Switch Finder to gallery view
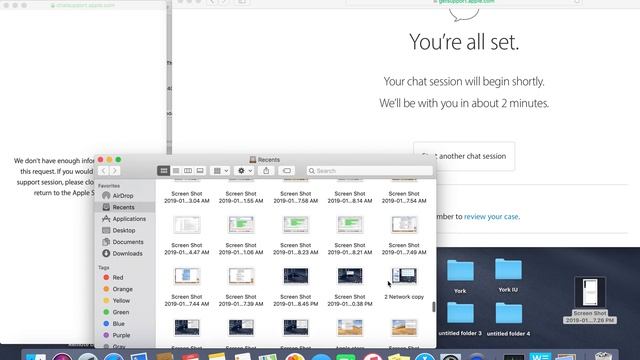The image size is (640, 360). coord(200,171)
